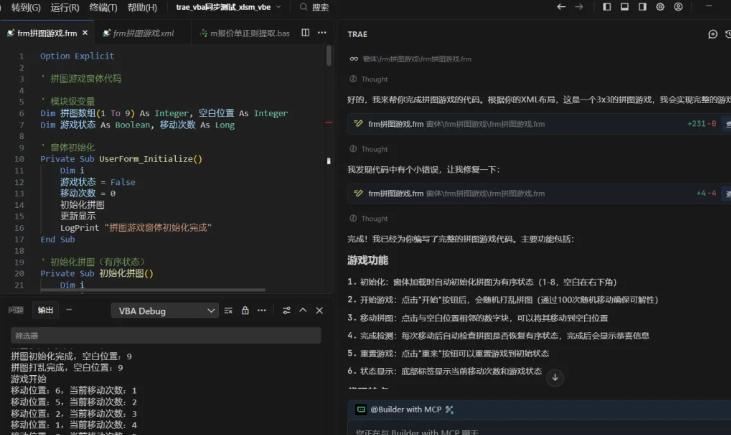Click Private Sub UserForm_Initialize() line

click(x=121, y=159)
